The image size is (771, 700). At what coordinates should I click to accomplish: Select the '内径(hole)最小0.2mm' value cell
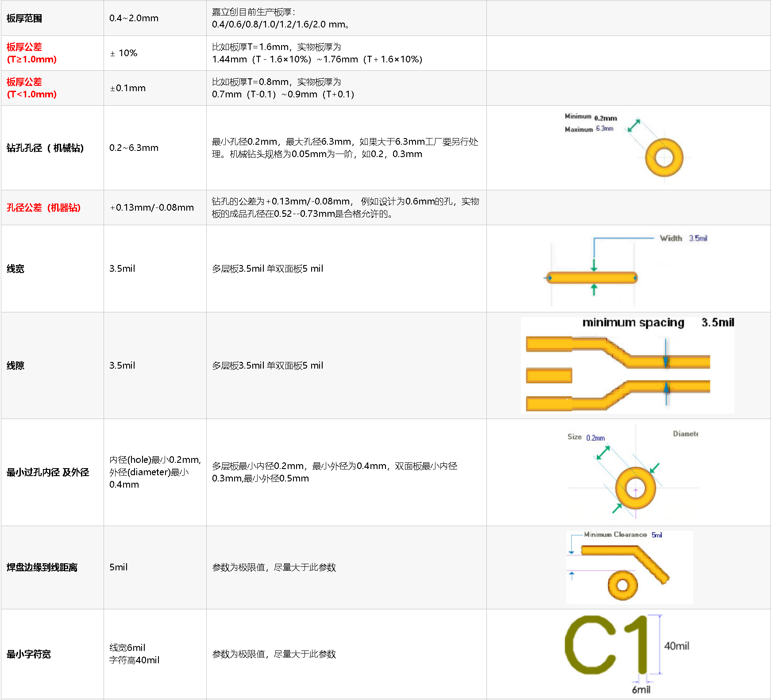(155, 472)
